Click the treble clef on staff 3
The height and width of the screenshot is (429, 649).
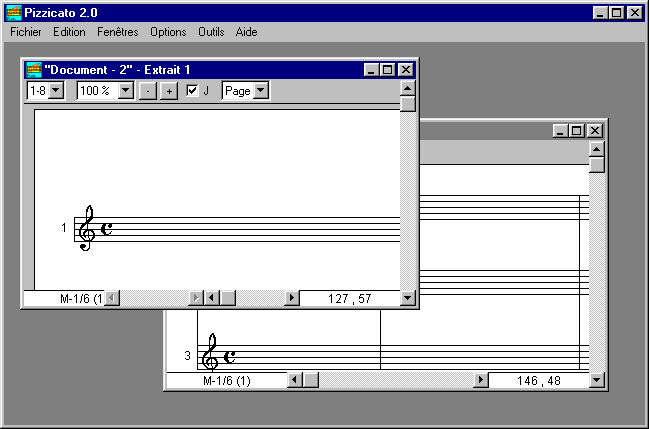point(210,352)
